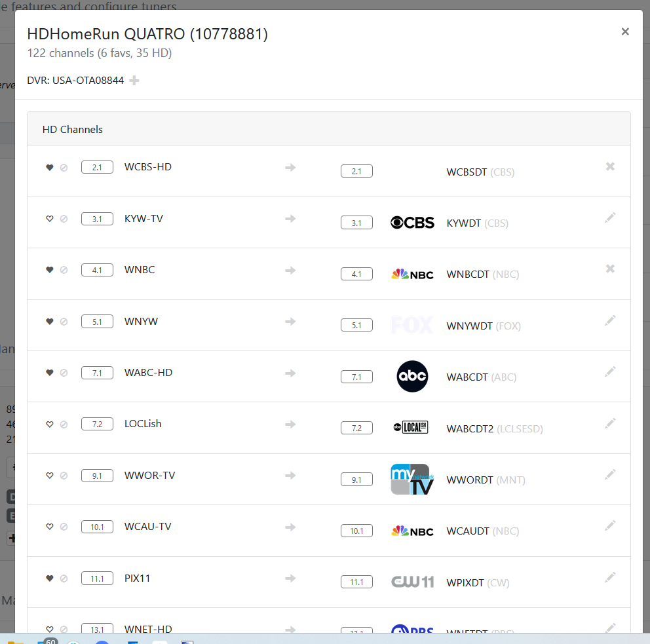Unfavorite WCBS-HD using heart icon

tap(49, 168)
